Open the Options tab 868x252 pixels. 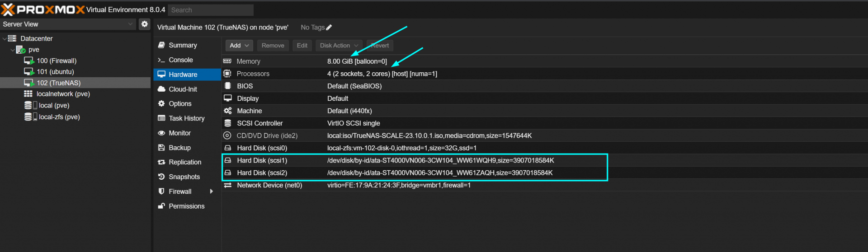[187, 103]
